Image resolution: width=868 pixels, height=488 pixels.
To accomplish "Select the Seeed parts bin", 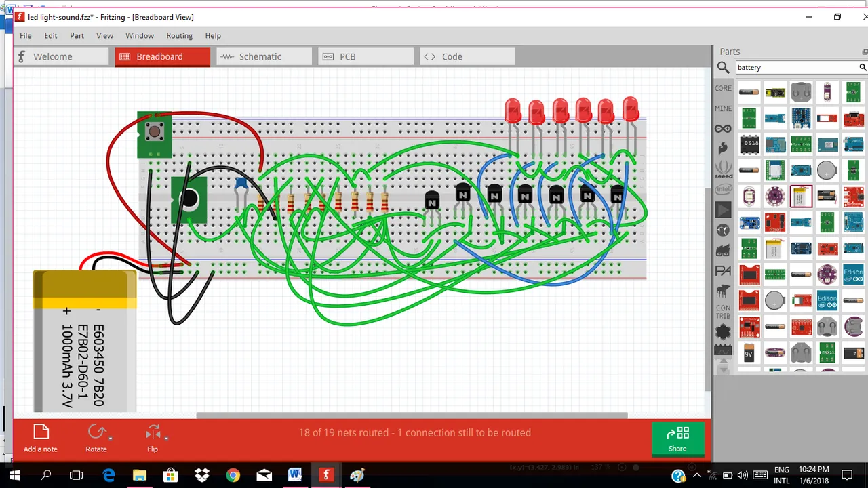I will 723,169.
